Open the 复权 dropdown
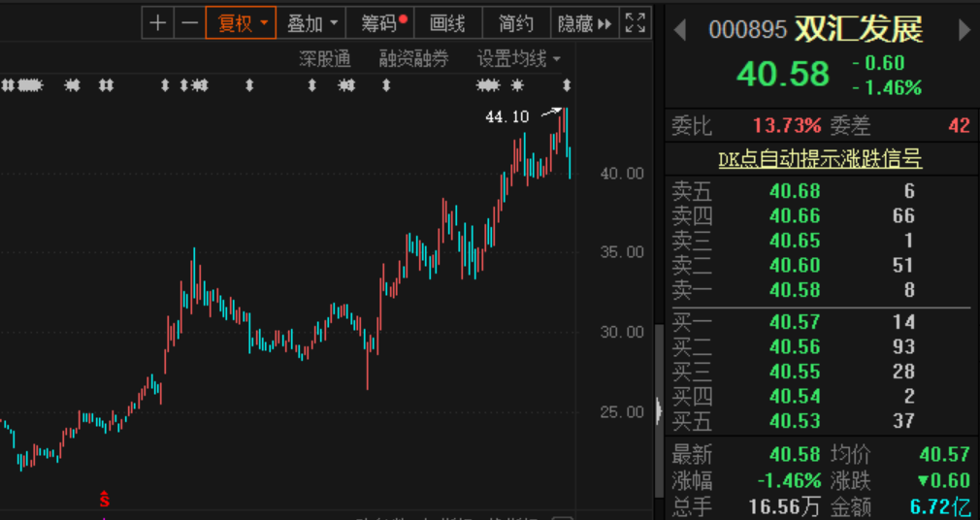980x520 pixels. click(241, 23)
